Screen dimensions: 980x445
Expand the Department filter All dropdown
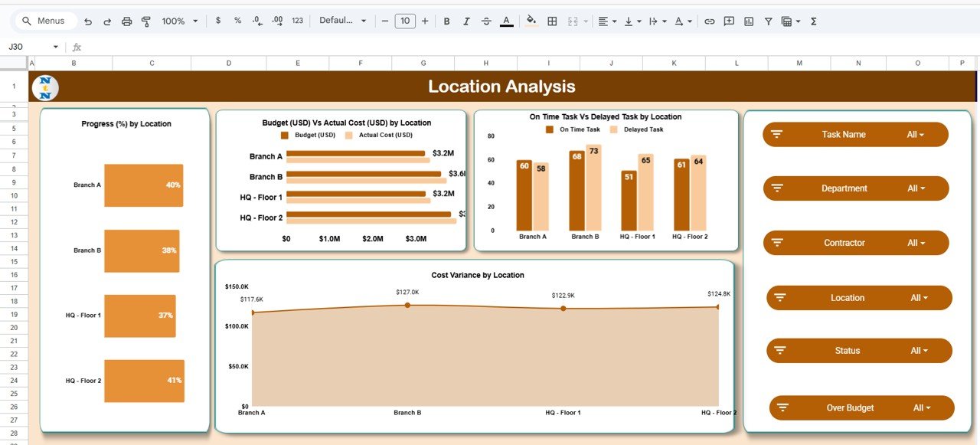coord(916,188)
